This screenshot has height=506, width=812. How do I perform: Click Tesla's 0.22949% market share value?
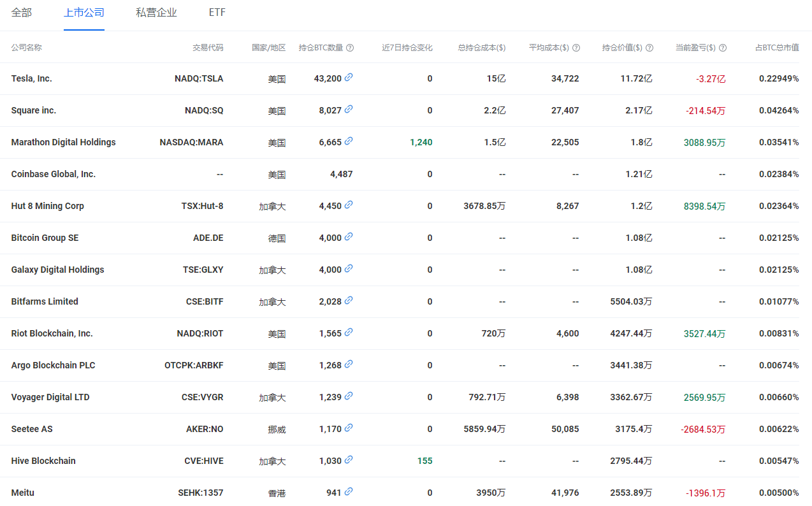click(x=779, y=78)
